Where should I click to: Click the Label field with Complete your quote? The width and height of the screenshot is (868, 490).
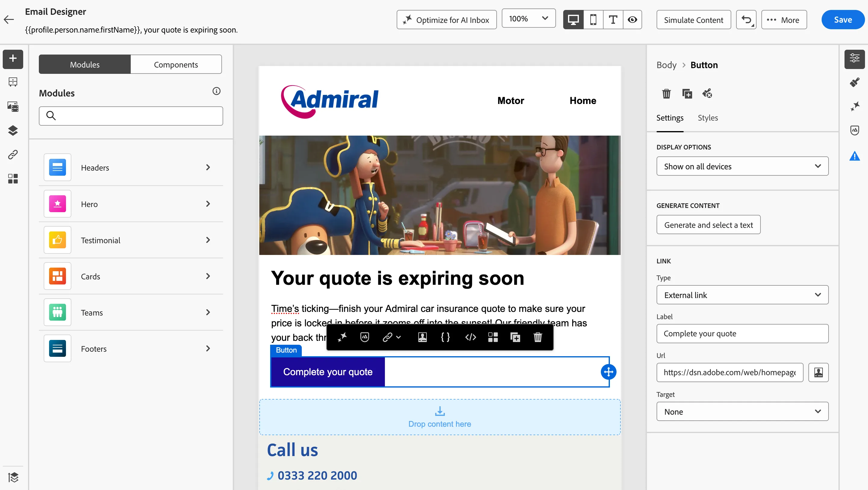(x=742, y=334)
